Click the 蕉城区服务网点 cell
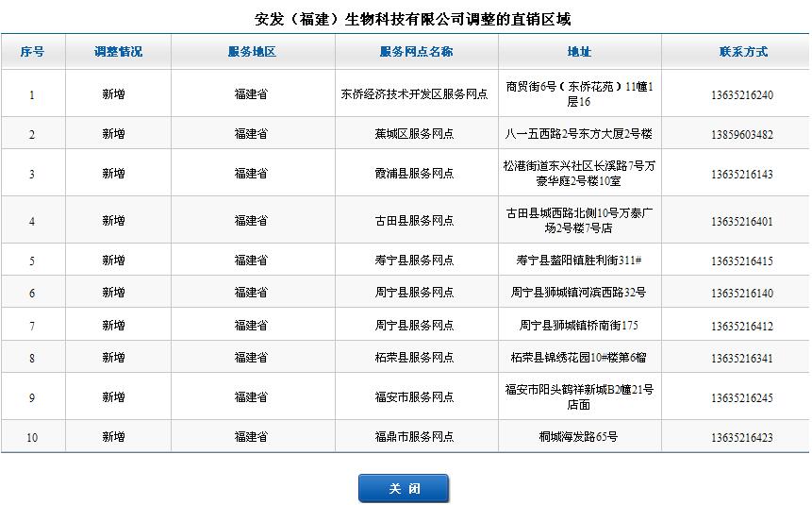 pyautogui.click(x=414, y=134)
